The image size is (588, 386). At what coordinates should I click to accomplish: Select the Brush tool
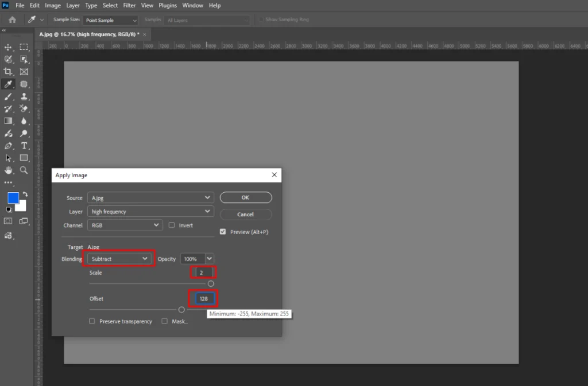(8, 96)
